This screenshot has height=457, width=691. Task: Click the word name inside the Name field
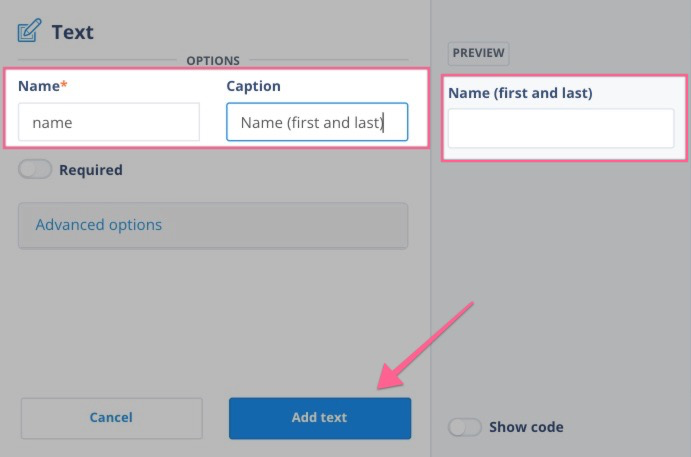click(x=52, y=123)
